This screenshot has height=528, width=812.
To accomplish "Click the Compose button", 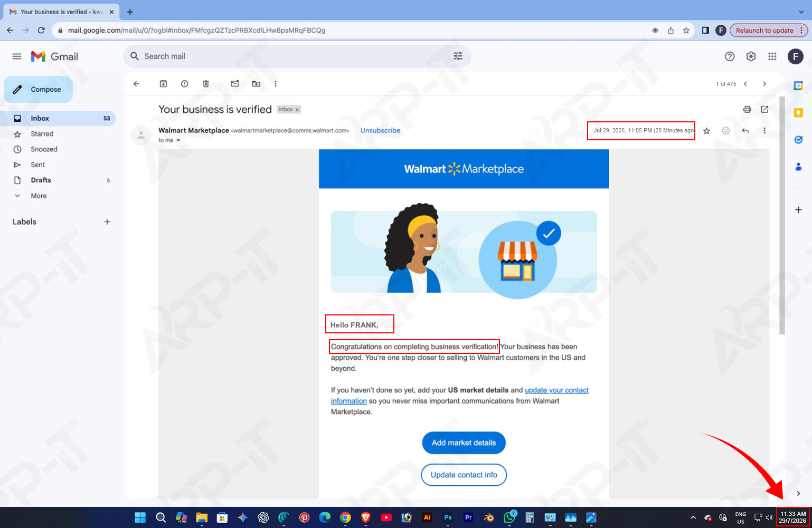I will 39,90.
